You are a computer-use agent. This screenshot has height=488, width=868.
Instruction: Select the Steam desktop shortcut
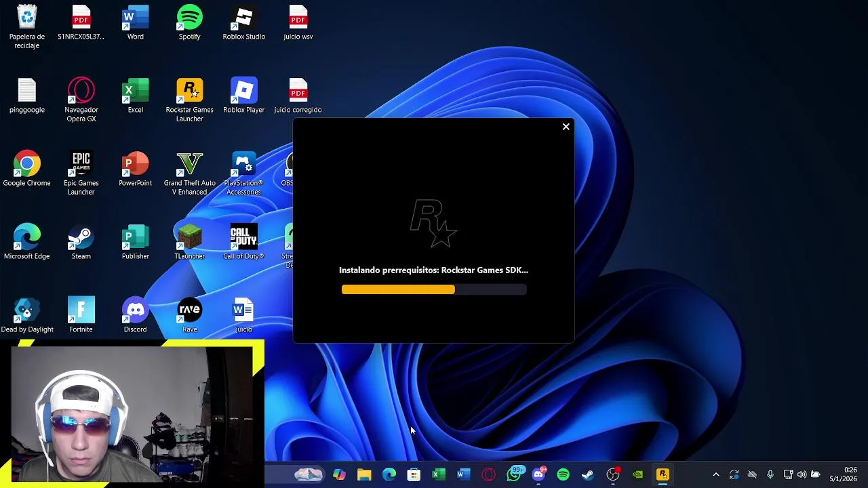[81, 242]
